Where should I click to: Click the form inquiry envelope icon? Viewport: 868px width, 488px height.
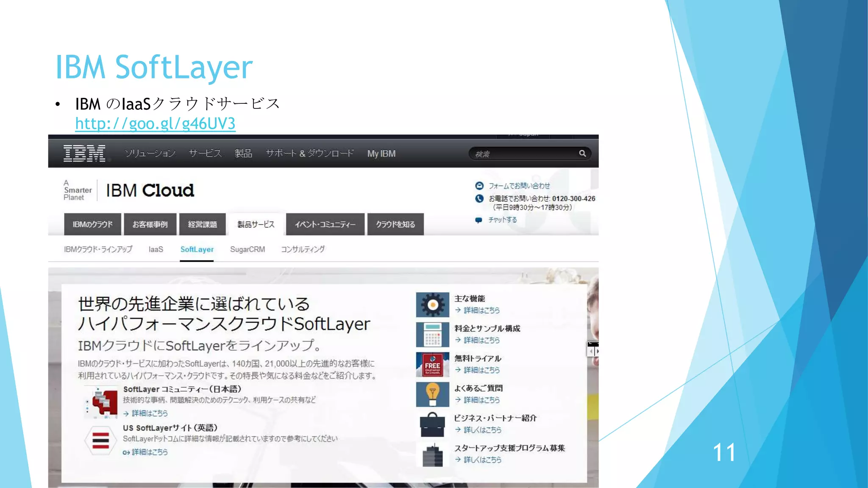point(479,186)
